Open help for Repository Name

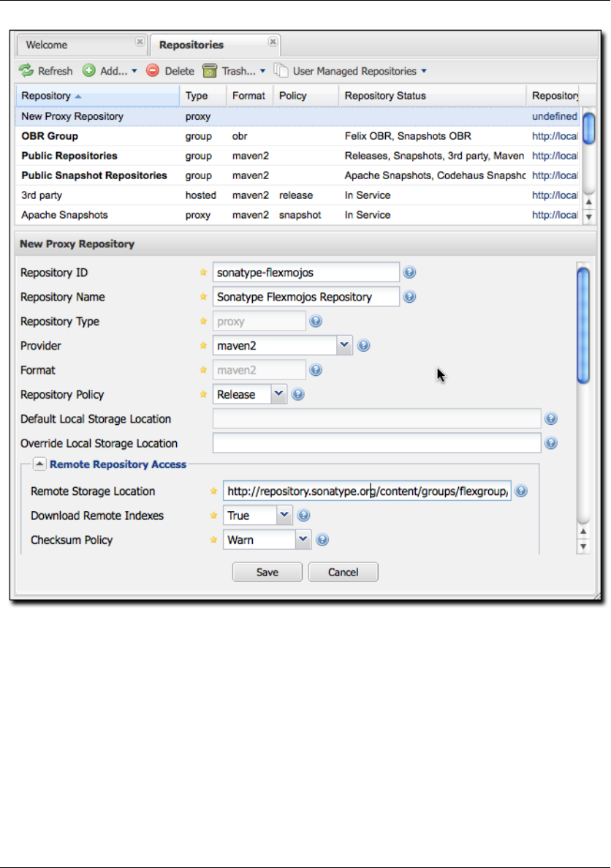pyautogui.click(x=409, y=297)
